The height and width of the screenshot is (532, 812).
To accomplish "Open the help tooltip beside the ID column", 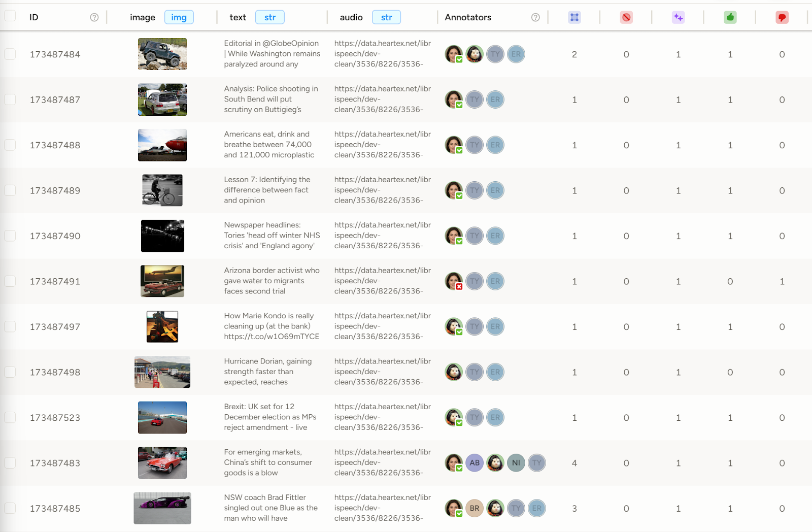I will pos(94,17).
